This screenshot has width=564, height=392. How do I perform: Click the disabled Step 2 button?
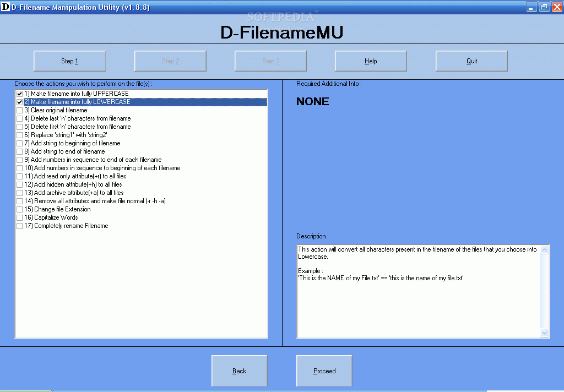pyautogui.click(x=170, y=61)
